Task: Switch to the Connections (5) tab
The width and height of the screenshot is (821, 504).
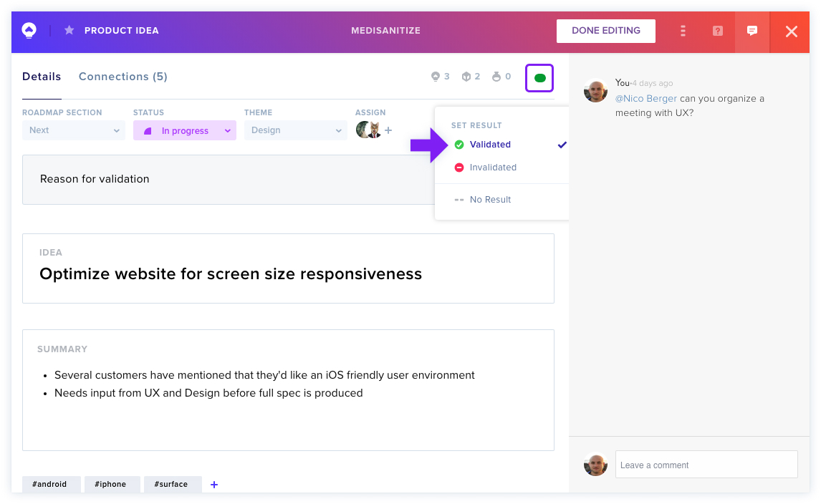Action: point(123,77)
